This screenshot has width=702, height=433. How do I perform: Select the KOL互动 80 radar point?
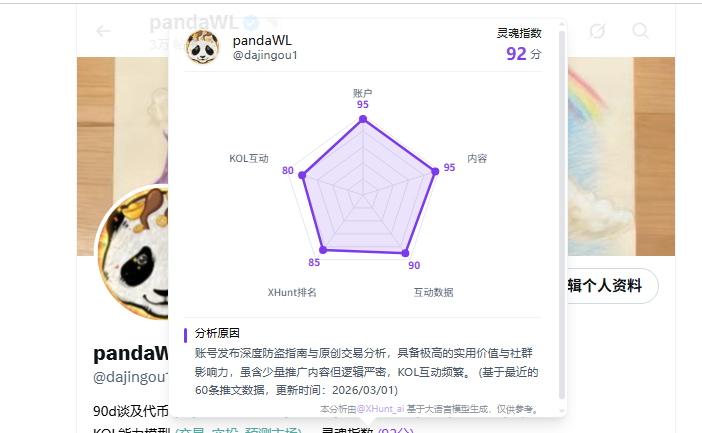pyautogui.click(x=302, y=175)
